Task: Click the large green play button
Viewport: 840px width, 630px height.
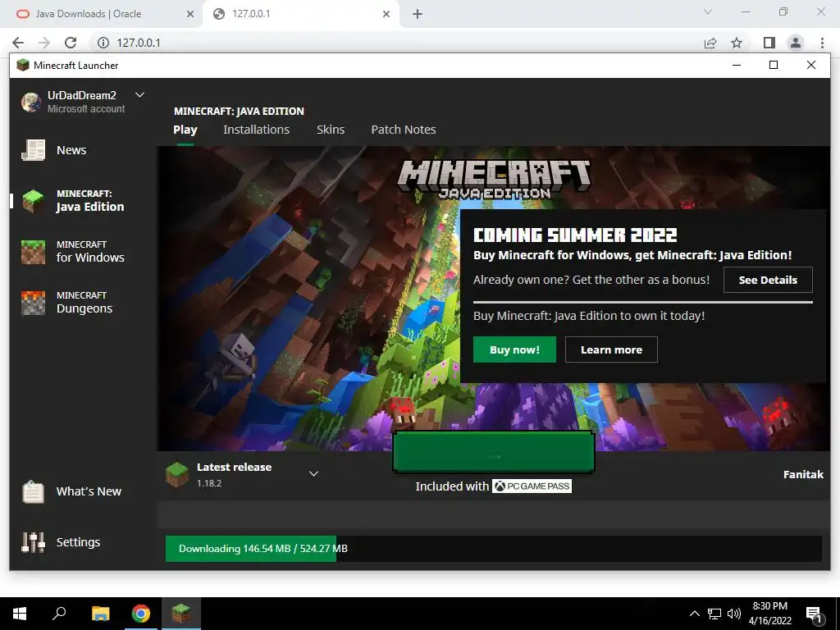Action: 493,453
